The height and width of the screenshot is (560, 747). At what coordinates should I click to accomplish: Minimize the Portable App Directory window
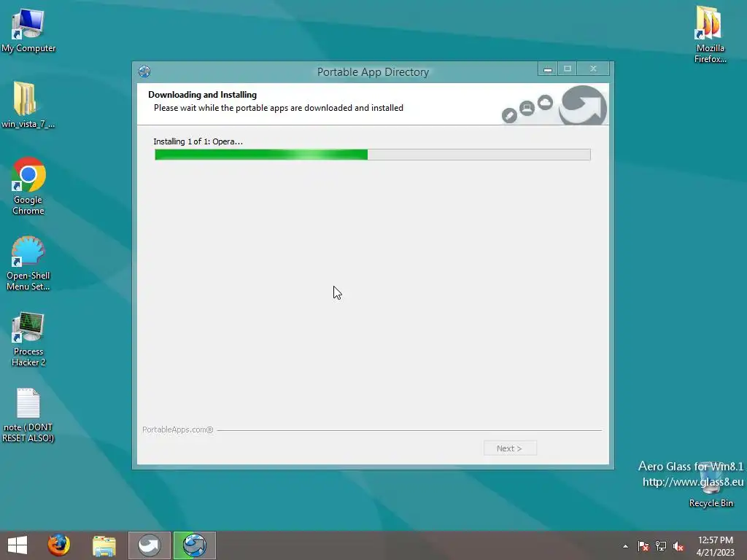(x=548, y=69)
